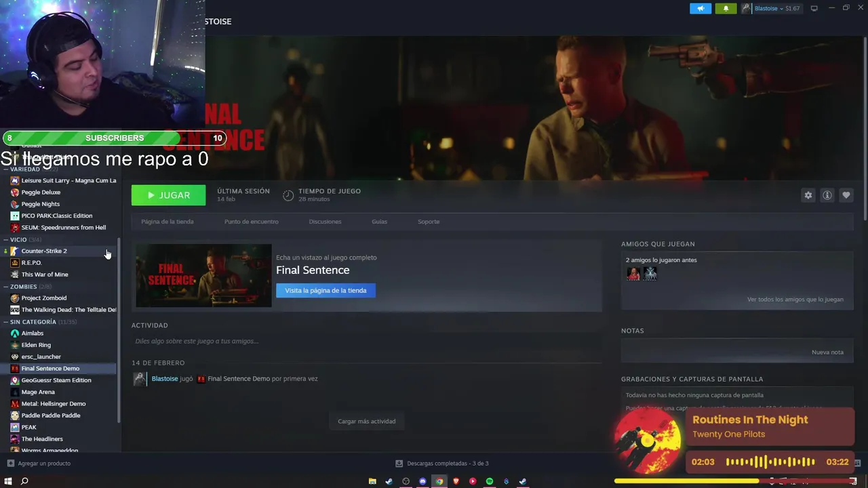The image size is (868, 488).
Task: Open the second friend avatar under Amigos que juegan
Action: pos(650,273)
